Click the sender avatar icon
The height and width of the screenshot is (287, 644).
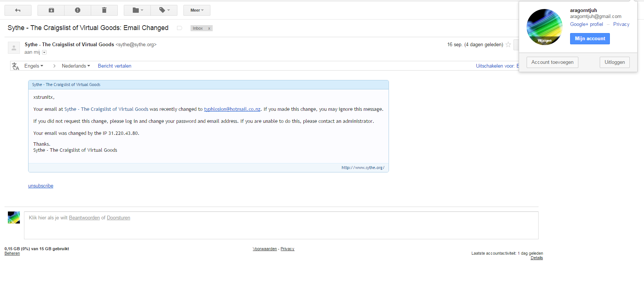pos(14,48)
